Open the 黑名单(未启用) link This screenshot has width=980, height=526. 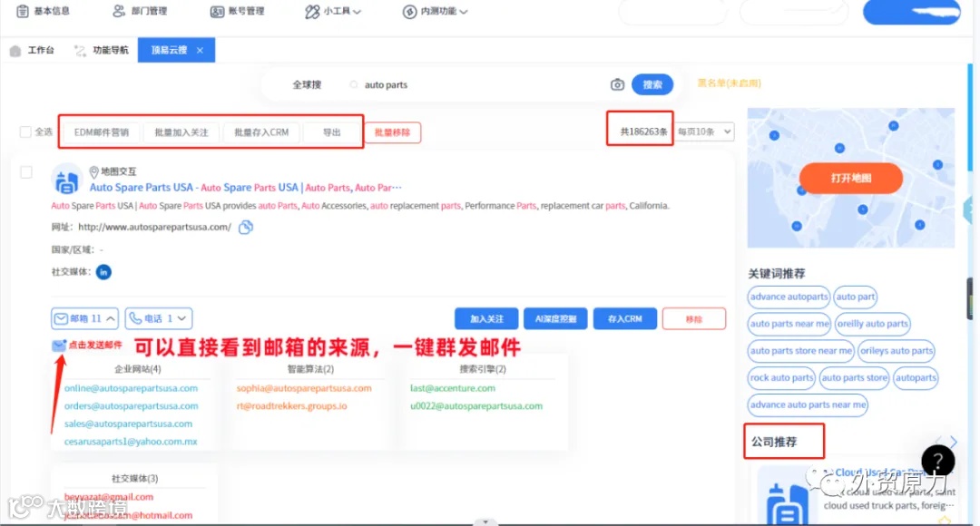729,83
